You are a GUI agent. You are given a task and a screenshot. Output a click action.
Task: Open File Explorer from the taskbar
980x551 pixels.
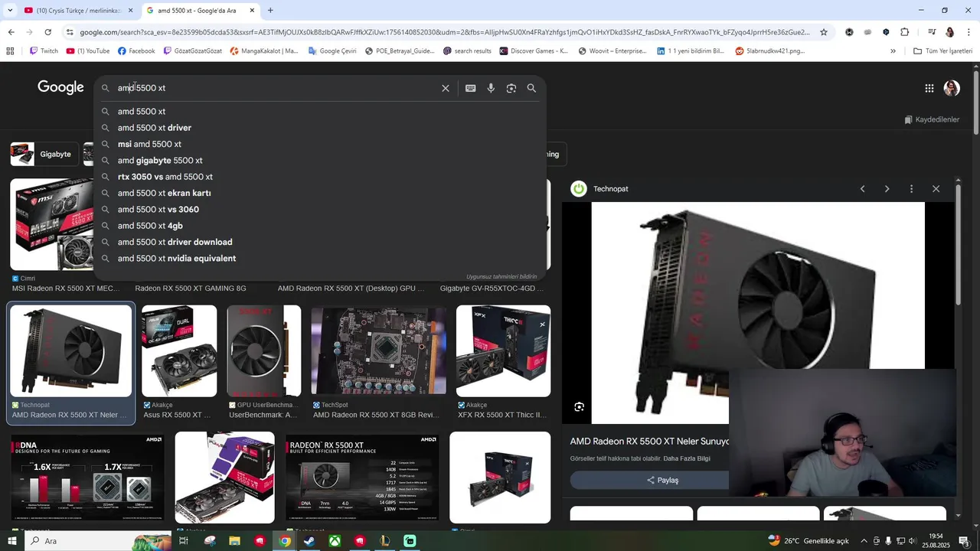[234, 541]
